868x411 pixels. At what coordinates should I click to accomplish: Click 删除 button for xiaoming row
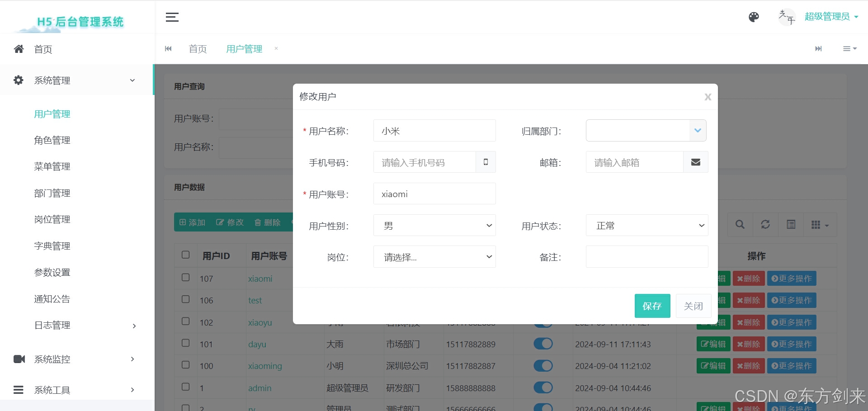749,366
